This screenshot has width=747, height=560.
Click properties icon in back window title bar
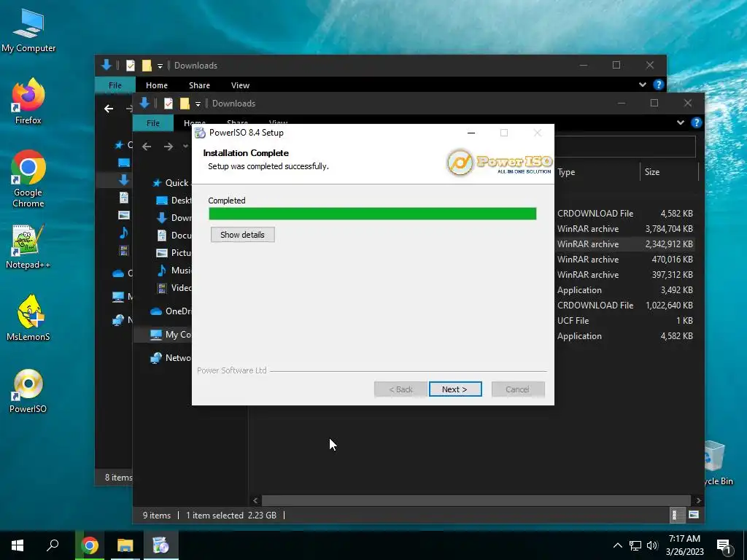click(130, 65)
